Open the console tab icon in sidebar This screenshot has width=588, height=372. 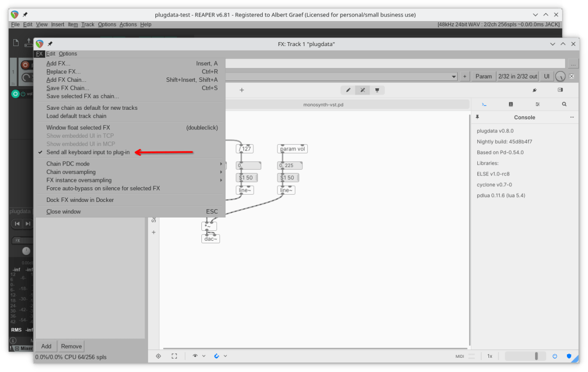coord(484,104)
